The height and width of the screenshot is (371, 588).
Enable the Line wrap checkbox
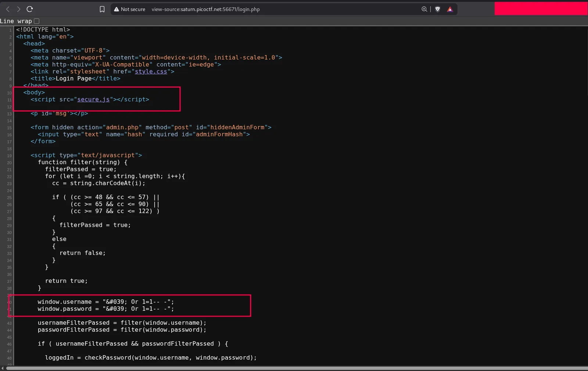pyautogui.click(x=36, y=21)
